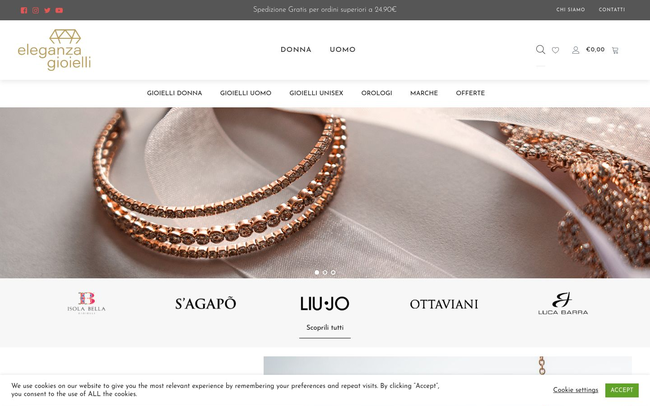The width and height of the screenshot is (650, 406).
Task: Expand the MARCHE menu item
Action: coord(424,93)
